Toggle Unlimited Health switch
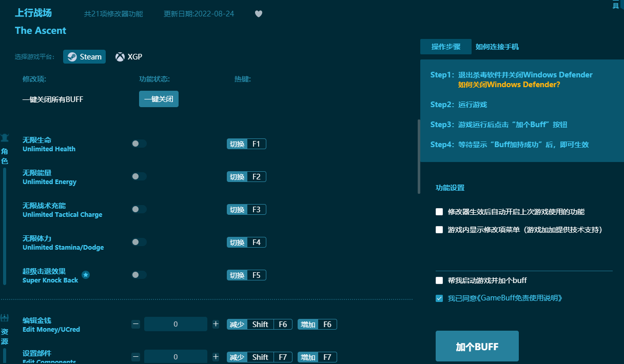Viewport: 624px width, 364px height. (139, 144)
